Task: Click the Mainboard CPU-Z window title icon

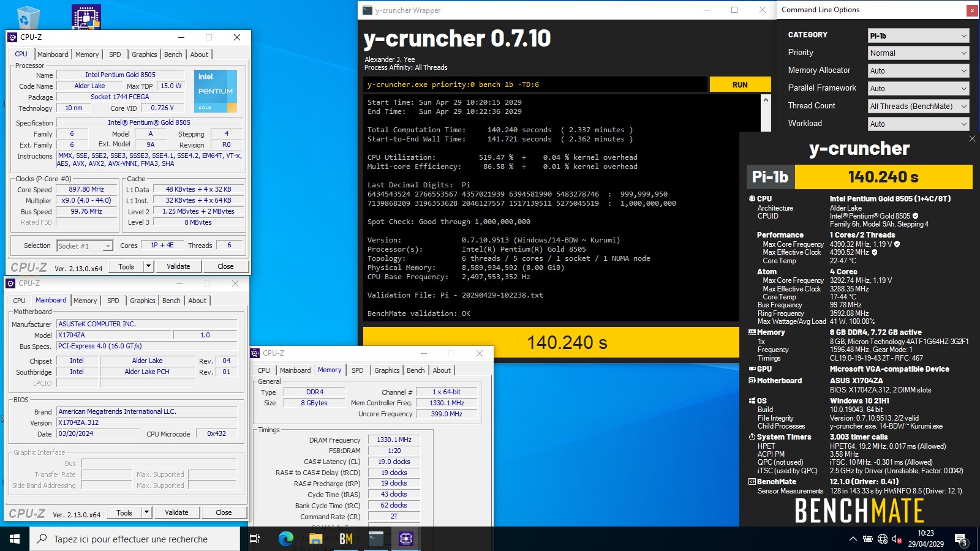Action: (x=10, y=283)
